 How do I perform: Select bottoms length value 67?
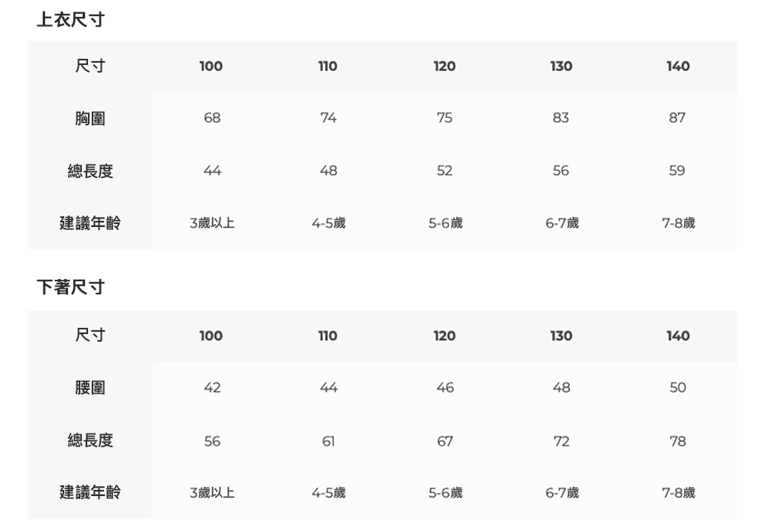tap(444, 441)
